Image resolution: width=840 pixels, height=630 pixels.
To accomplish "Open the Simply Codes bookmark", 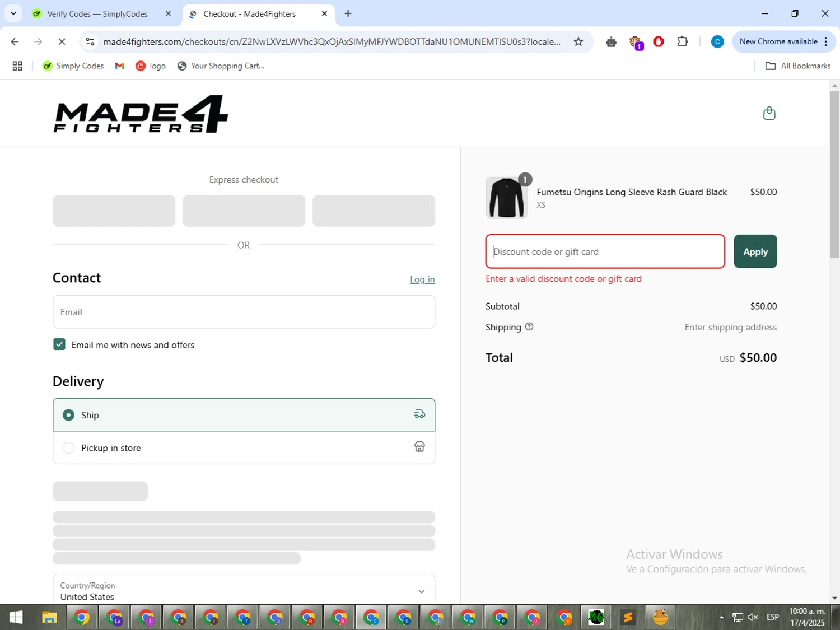I will coord(73,66).
